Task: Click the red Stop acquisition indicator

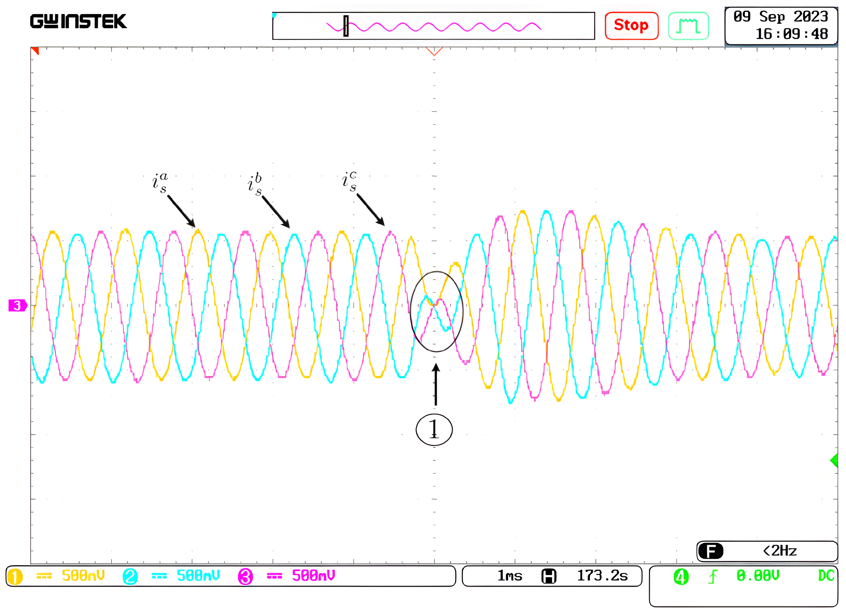Action: tap(631, 25)
